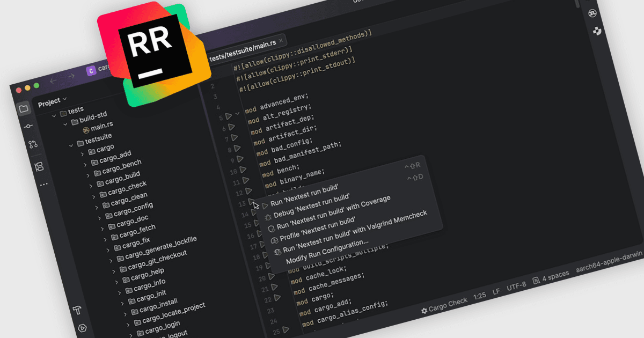Click the 1:25 cursor position in status bar
644x338 pixels.
coord(480,296)
